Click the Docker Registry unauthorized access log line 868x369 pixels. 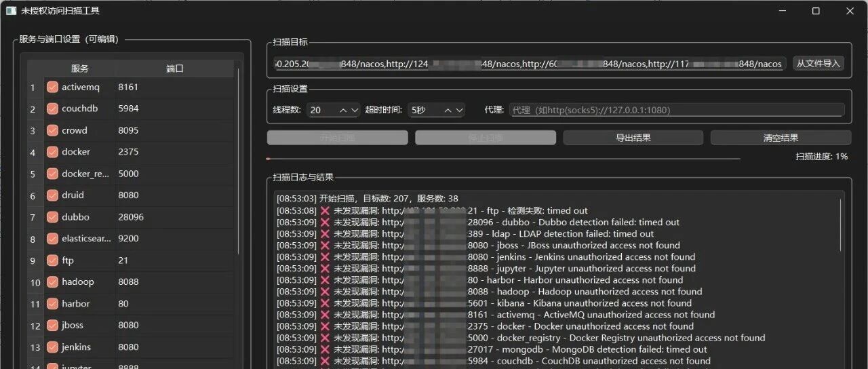click(521, 337)
